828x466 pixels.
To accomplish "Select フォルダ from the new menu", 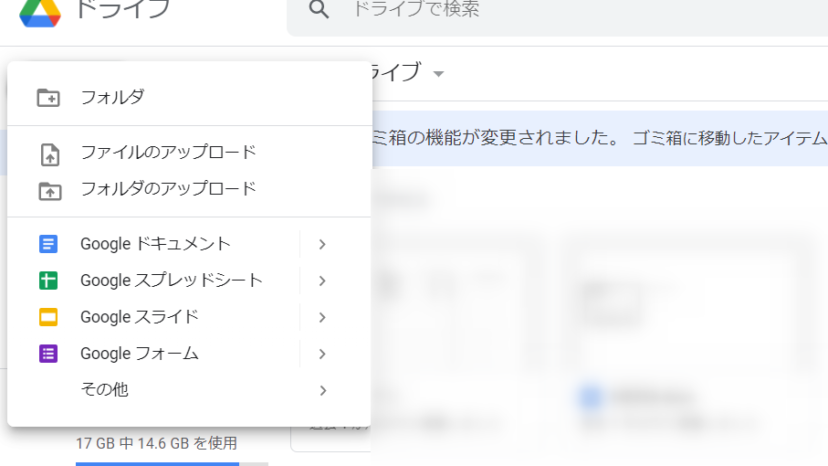I will pos(112,97).
